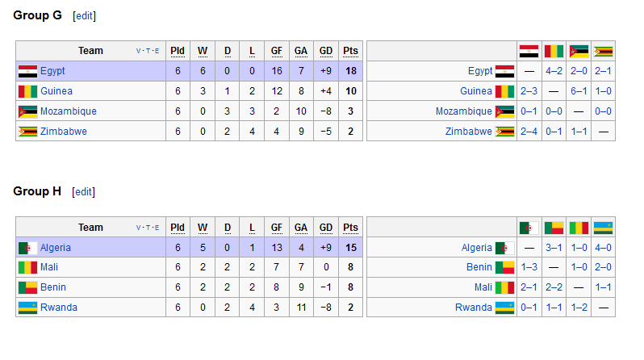This screenshot has width=644, height=360.
Task: Click Benin flag in Group H results header
Action: [554, 228]
